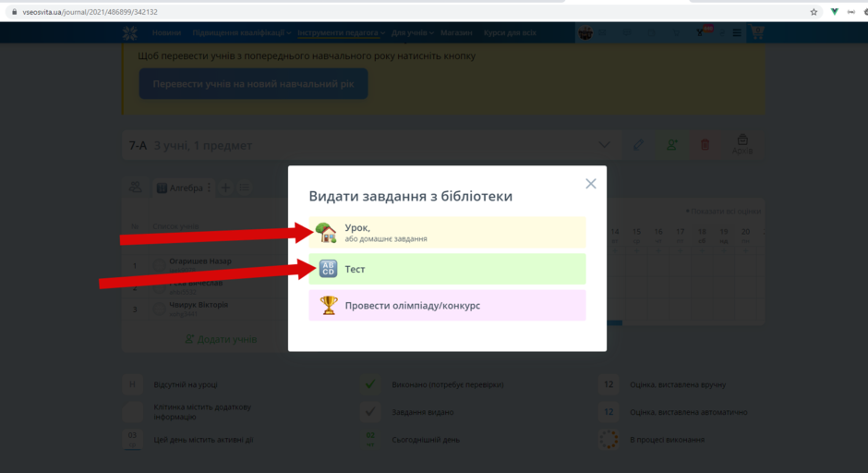Click the pencil edit class icon
Screen dimensions: 868x473
(638, 144)
